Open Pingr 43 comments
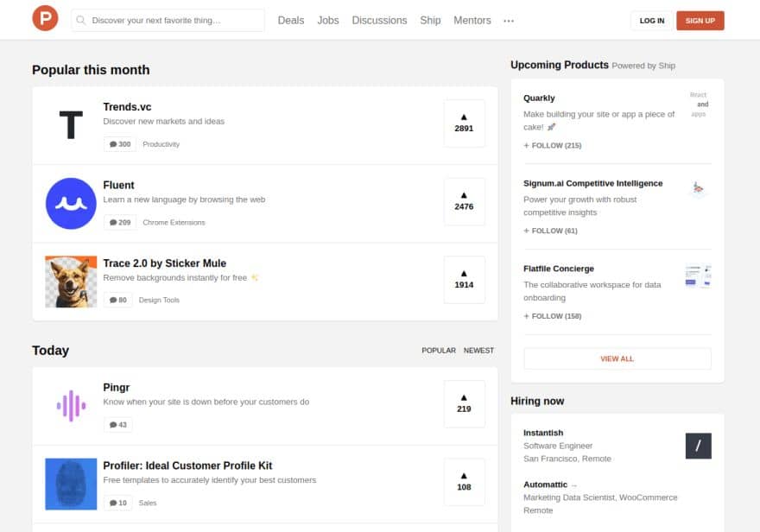Image resolution: width=760 pixels, height=532 pixels. [117, 425]
